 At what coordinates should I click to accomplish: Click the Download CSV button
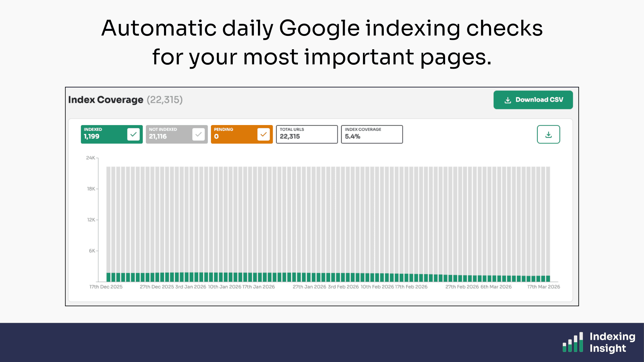[533, 100]
